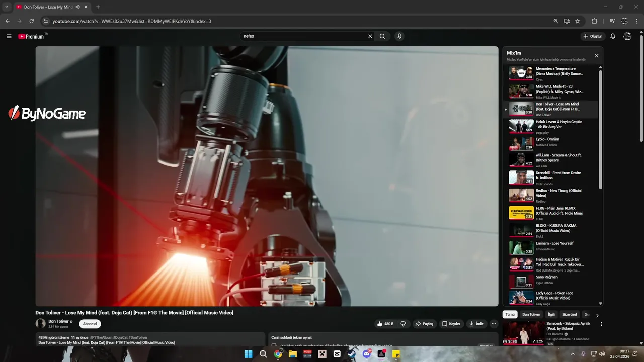Reload the page with the browser refresh icon
644x362 pixels.
click(31, 21)
